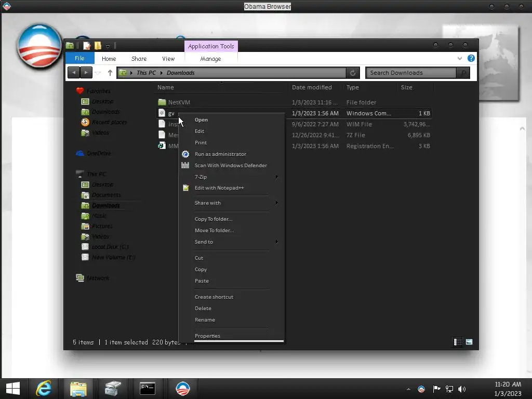Switch to large icons view in status bar

point(469,342)
